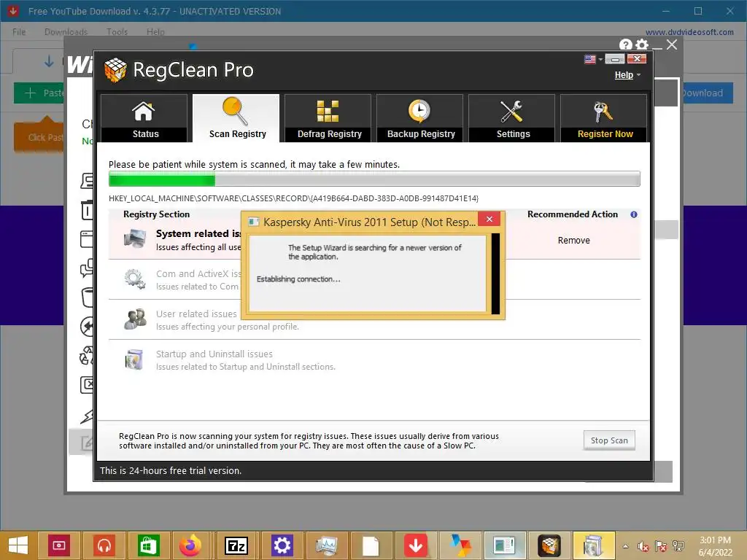Click the blue download arrow icon
The width and height of the screenshot is (747, 560).
pos(49,61)
